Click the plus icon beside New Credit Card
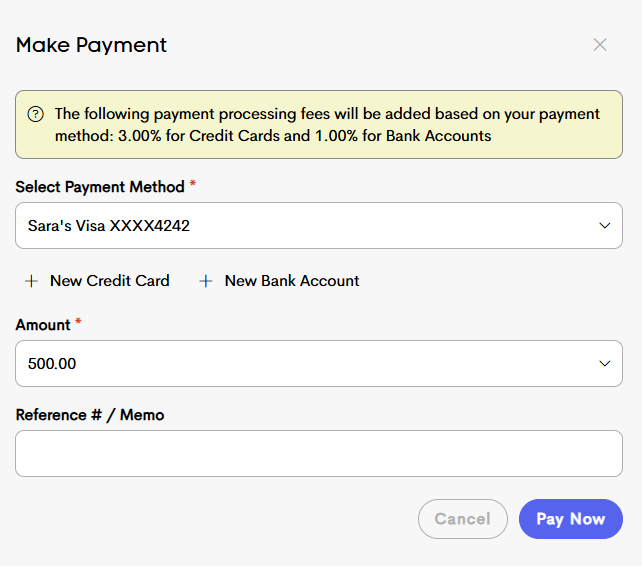 [32, 281]
